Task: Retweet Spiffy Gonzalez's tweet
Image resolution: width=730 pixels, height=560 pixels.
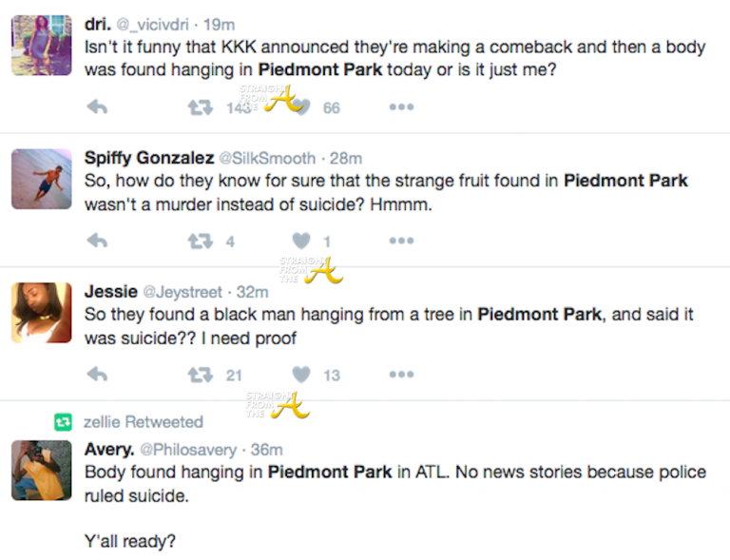Action: pyautogui.click(x=200, y=241)
